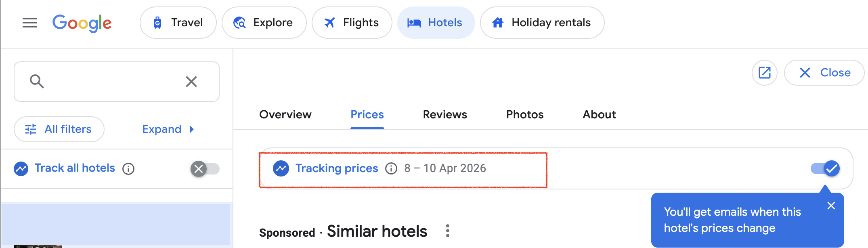The width and height of the screenshot is (868, 248).
Task: Switch to the Reviews tab
Action: 444,115
